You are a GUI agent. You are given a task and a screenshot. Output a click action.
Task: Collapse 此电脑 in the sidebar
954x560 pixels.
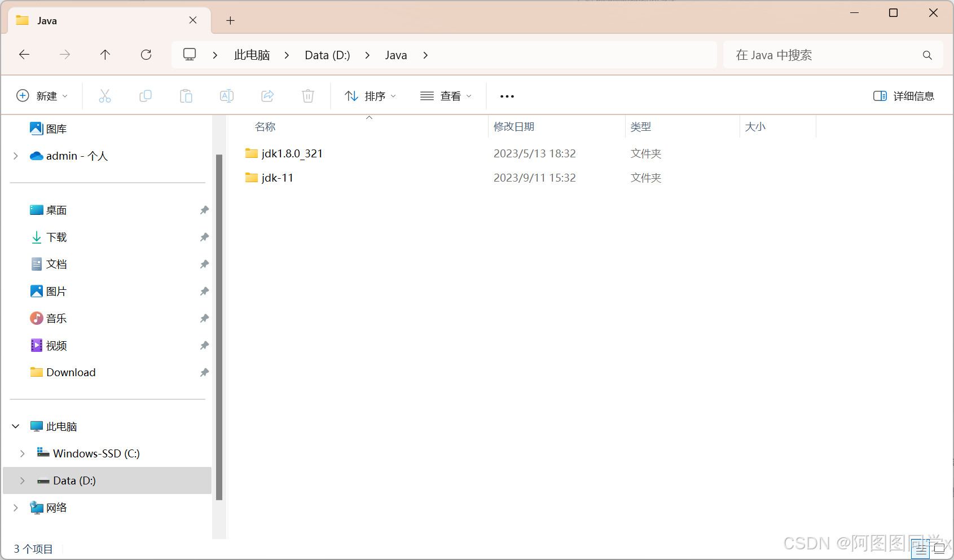click(x=15, y=426)
